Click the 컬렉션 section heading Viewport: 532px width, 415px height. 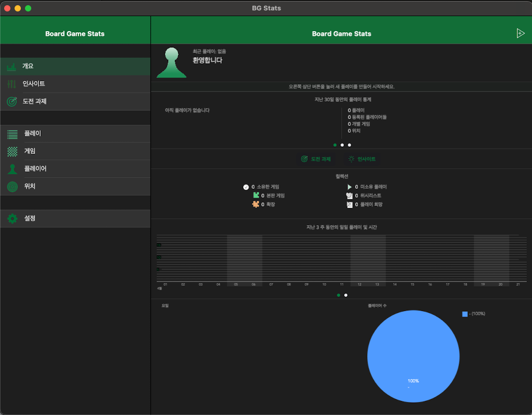pos(341,176)
